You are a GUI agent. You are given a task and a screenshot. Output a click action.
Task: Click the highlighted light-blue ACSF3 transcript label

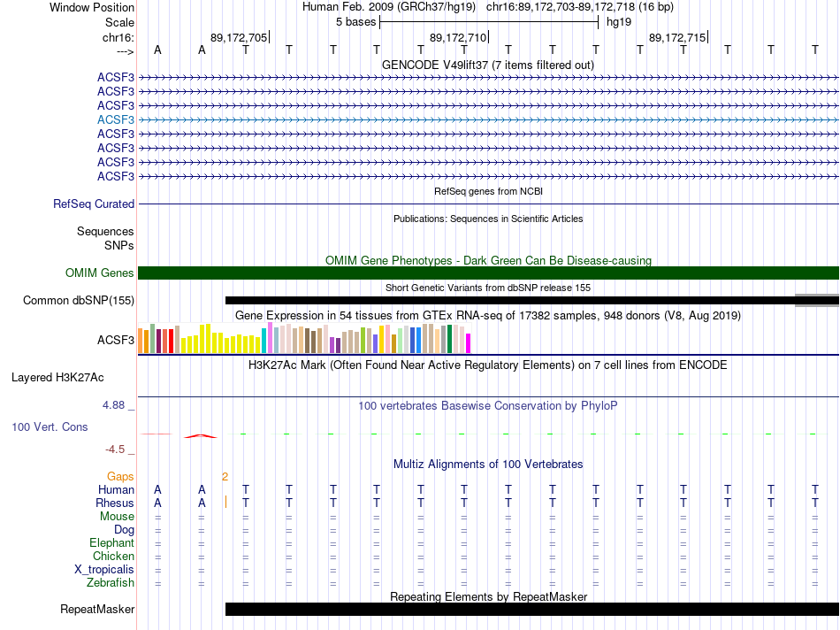point(116,119)
